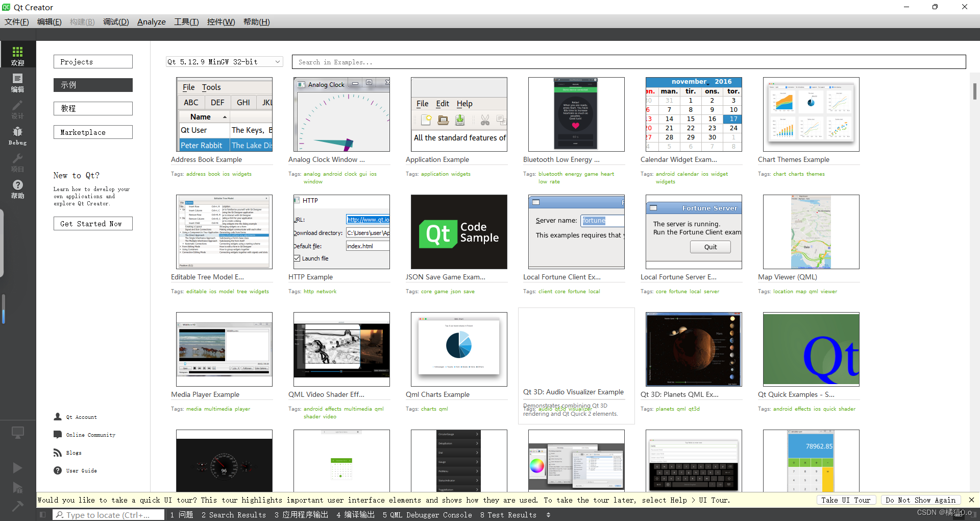Image resolution: width=980 pixels, height=521 pixels.
Task: Click the output panes up-down arrows icon
Action: tap(549, 515)
